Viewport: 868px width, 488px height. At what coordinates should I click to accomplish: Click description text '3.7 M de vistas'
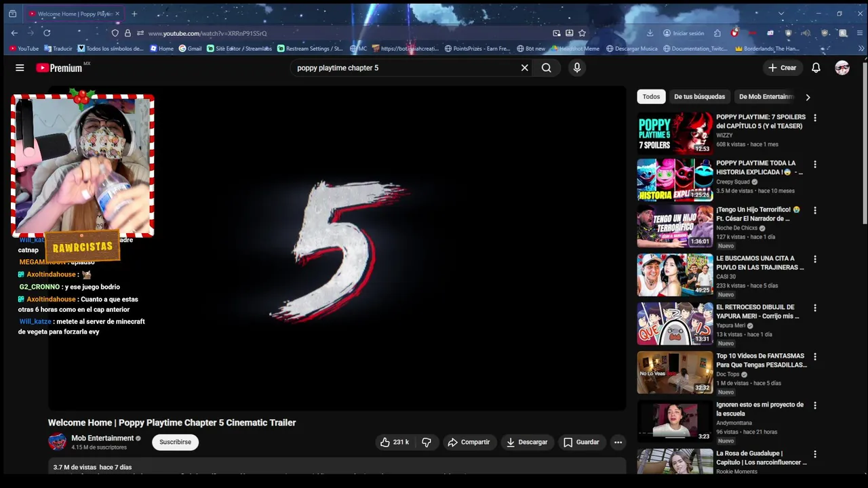(x=75, y=467)
